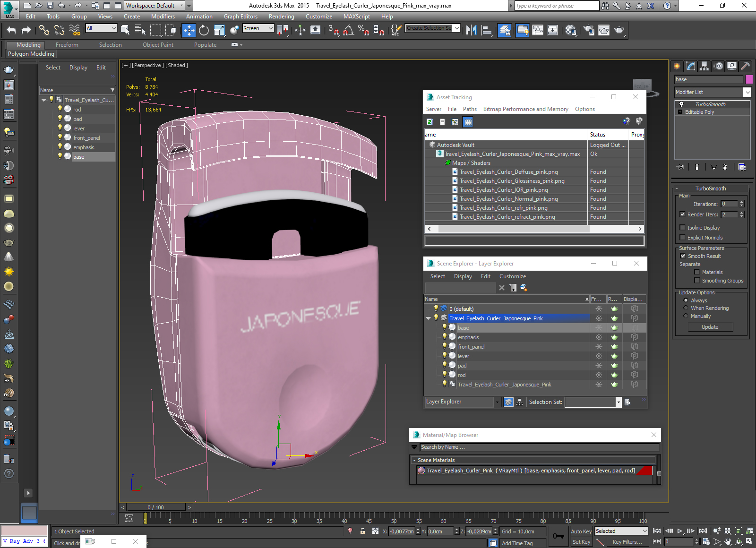The width and height of the screenshot is (756, 548).
Task: Collapse Travel_Eyelash_Curler_Japonesque_Pink layer
Action: point(428,318)
